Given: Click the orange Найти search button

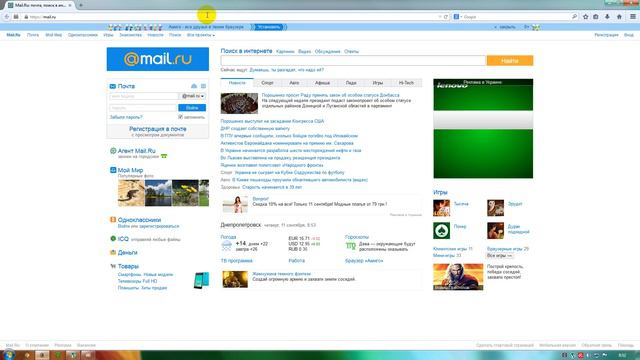Looking at the screenshot, I should 510,60.
